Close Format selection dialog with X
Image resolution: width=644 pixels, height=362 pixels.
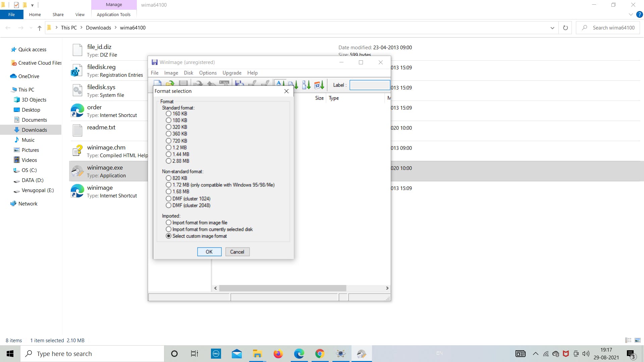tap(286, 91)
